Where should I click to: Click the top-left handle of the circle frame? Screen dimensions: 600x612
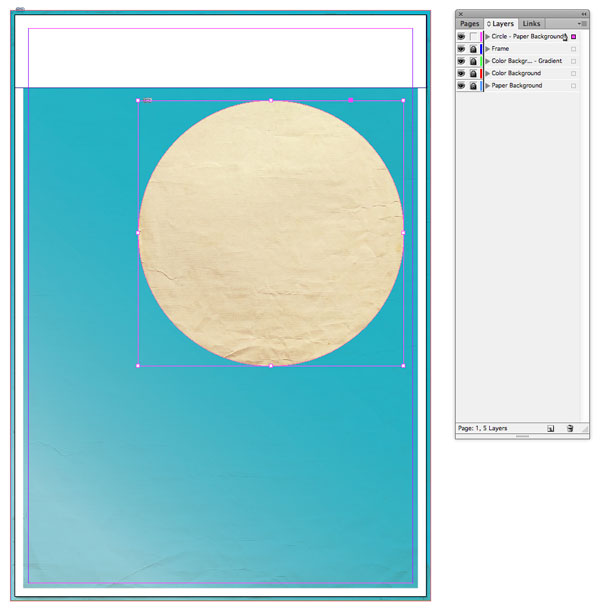click(138, 100)
